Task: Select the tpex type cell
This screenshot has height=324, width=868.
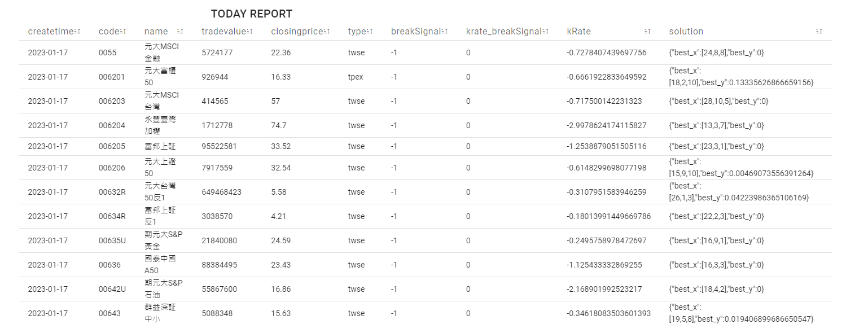Action: pos(356,77)
